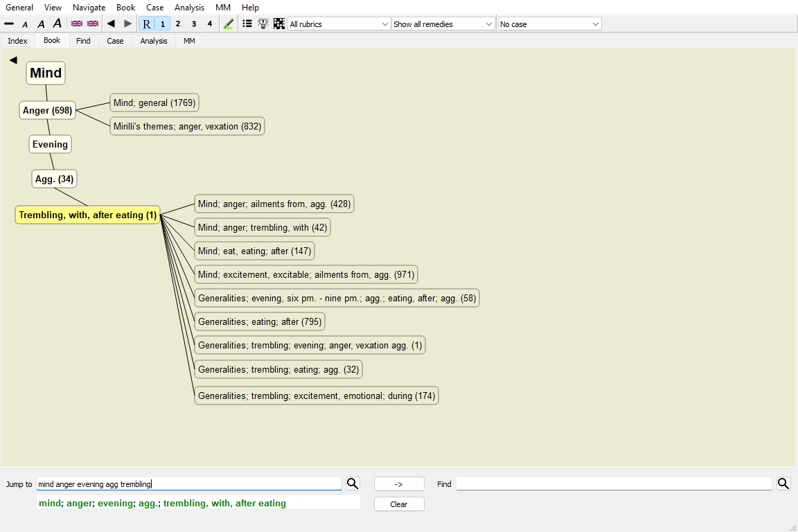Switch to the Case tab
Image resolution: width=798 pixels, height=532 pixels.
point(115,41)
